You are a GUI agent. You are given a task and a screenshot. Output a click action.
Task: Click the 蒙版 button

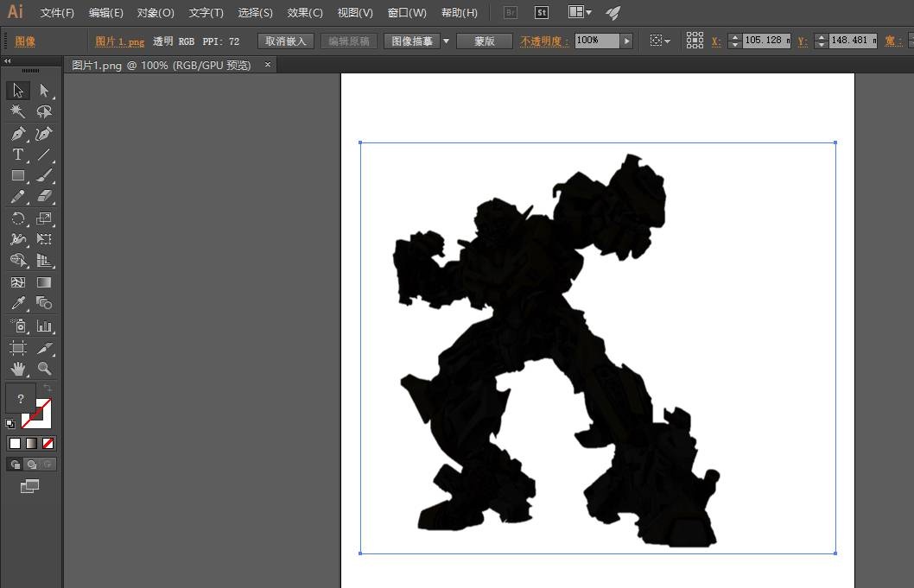(x=485, y=41)
